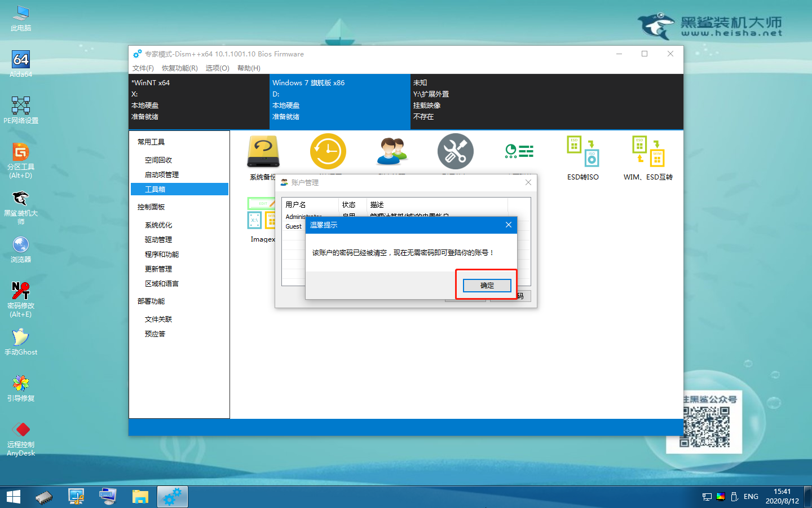The width and height of the screenshot is (812, 508).
Task: Select the Windows 7 旗舰版 x86 panel
Action: [x=340, y=102]
